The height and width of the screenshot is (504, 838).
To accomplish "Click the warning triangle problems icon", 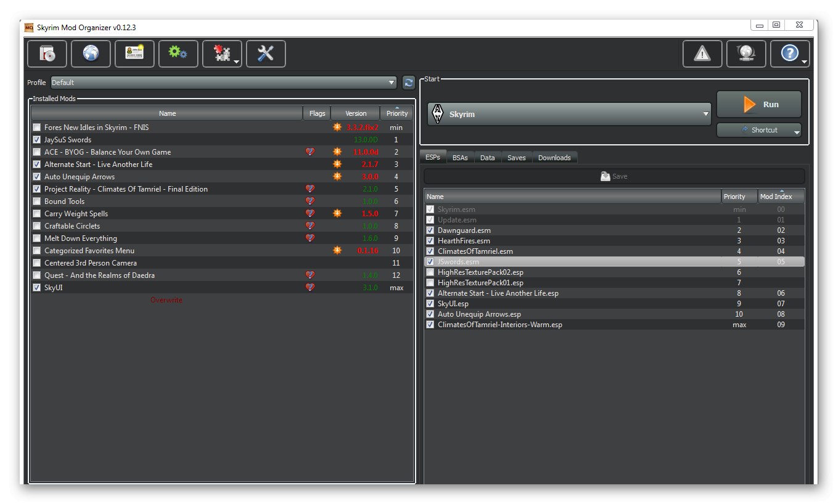I will point(702,54).
